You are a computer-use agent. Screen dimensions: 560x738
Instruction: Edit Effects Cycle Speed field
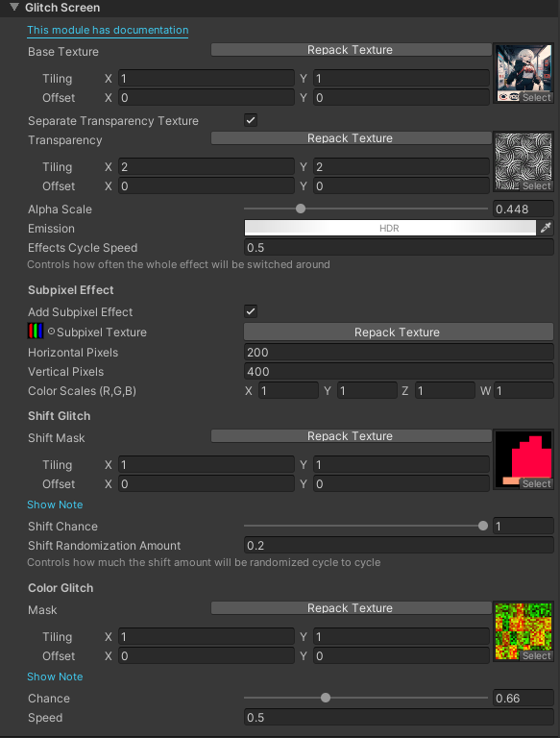pos(399,248)
